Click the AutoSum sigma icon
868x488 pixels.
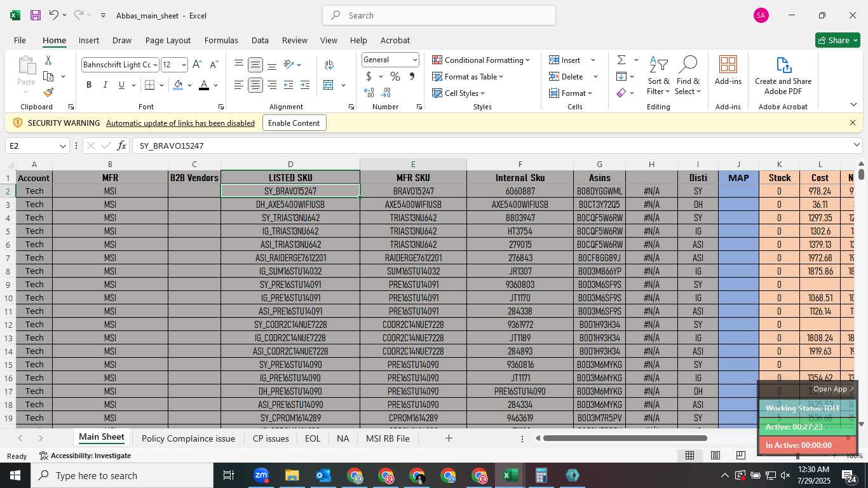point(621,60)
